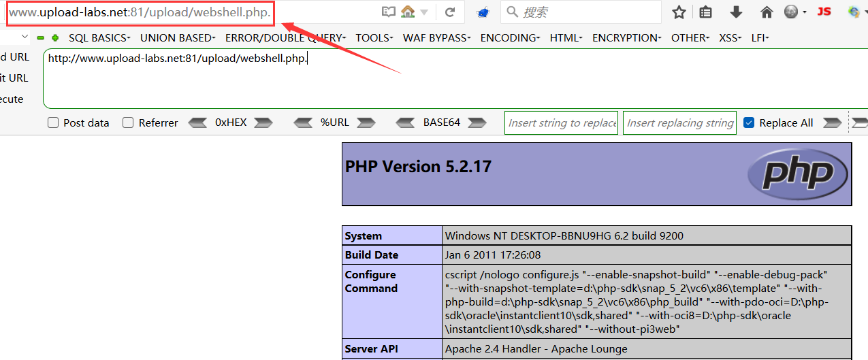Expand gray globe extension dropdown arrow

click(x=805, y=12)
